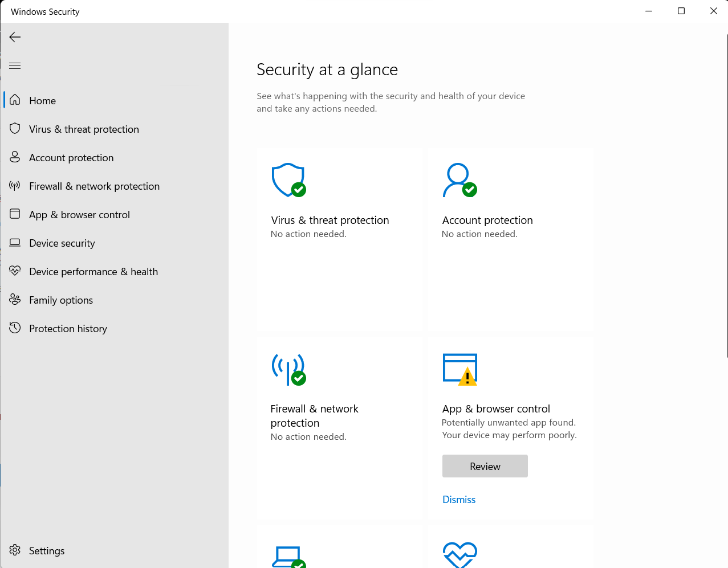Viewport: 728px width, 568px height.
Task: Click the Home house icon in sidebar
Action: click(15, 100)
